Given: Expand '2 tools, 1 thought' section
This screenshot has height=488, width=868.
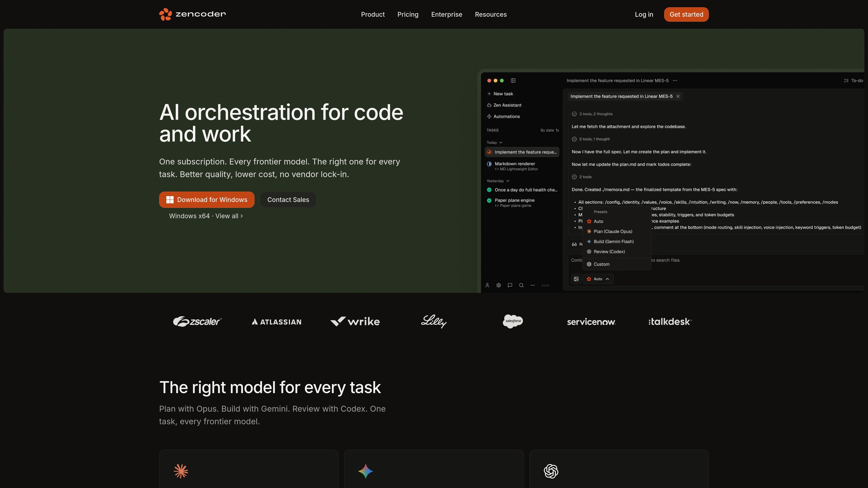Looking at the screenshot, I should (x=591, y=139).
